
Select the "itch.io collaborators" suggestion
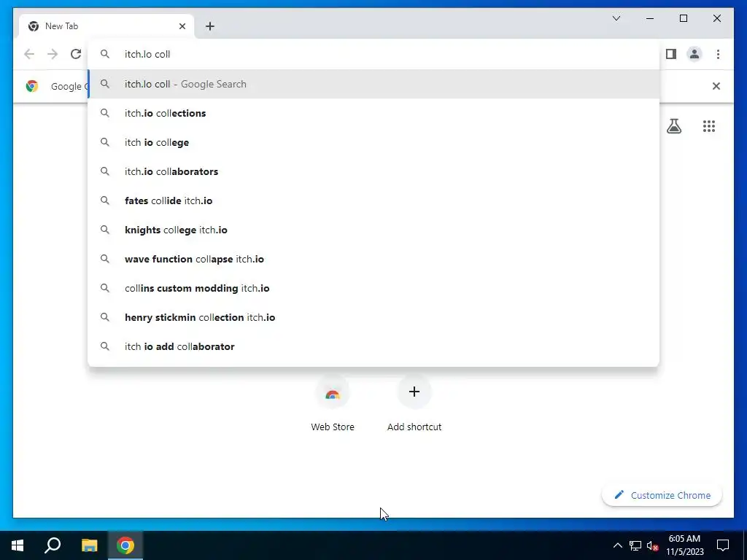[x=373, y=171]
